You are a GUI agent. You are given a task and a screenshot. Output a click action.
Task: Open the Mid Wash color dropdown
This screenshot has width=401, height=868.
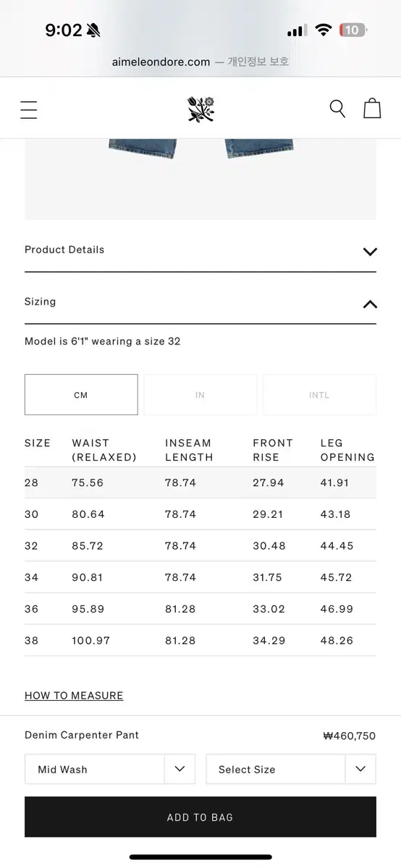coord(110,770)
